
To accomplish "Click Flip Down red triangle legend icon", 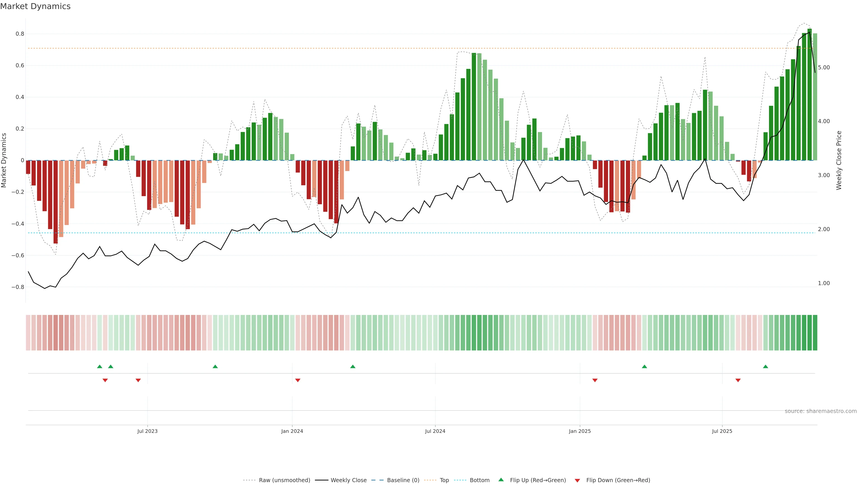I will coord(577,481).
